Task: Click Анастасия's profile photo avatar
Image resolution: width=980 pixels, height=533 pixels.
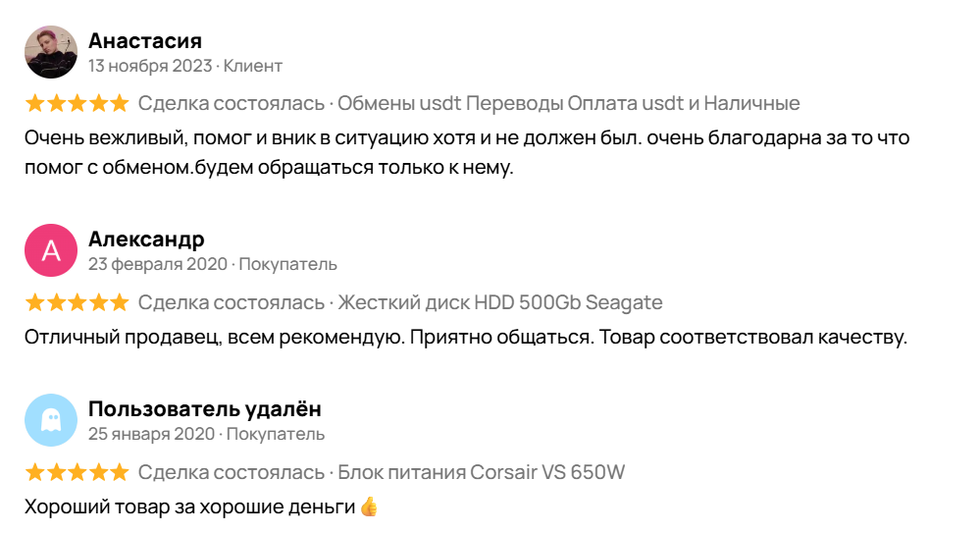Action: (51, 52)
